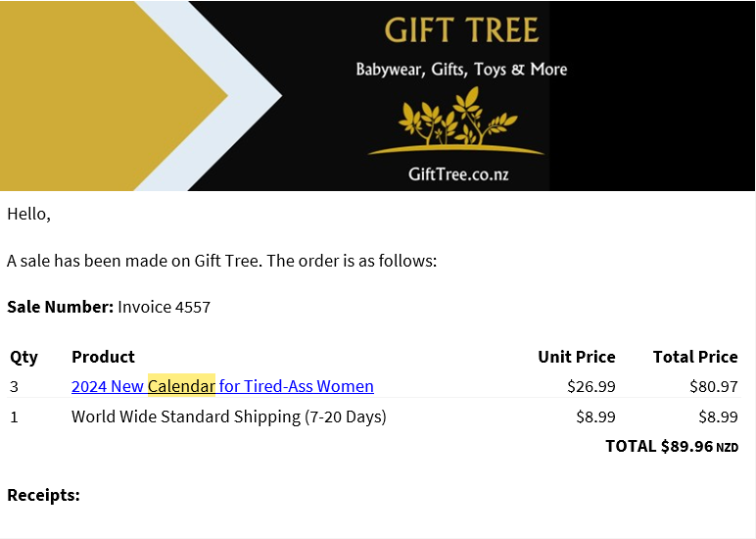The image size is (756, 539).
Task: Click the golden plant logo in banner
Action: (456, 122)
